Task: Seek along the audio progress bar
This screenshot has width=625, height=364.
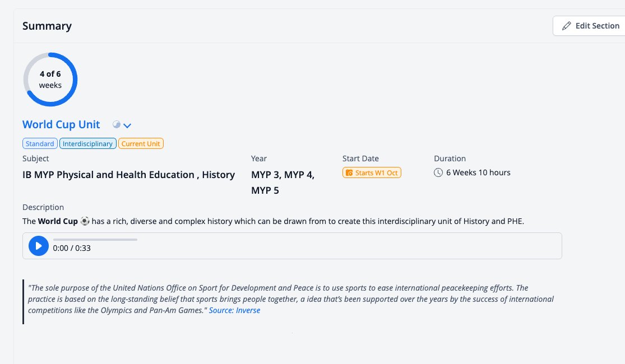Action: (95, 240)
